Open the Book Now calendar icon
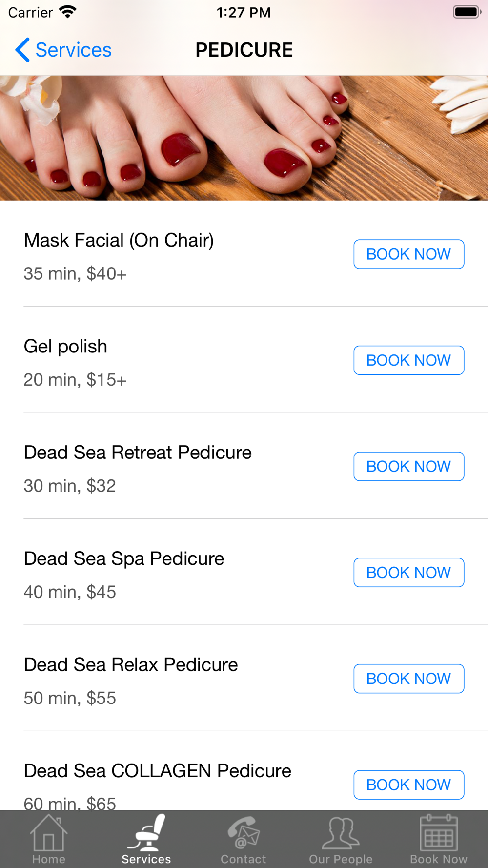 point(439,833)
